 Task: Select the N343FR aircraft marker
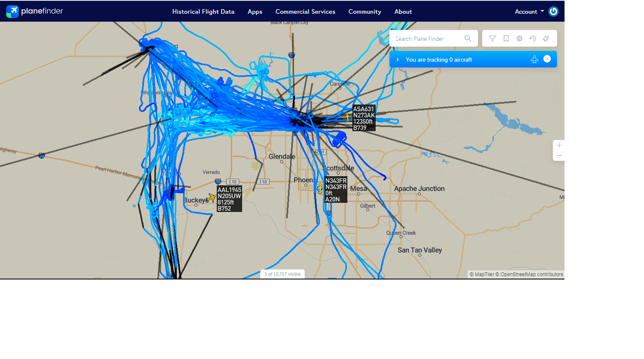(x=319, y=188)
